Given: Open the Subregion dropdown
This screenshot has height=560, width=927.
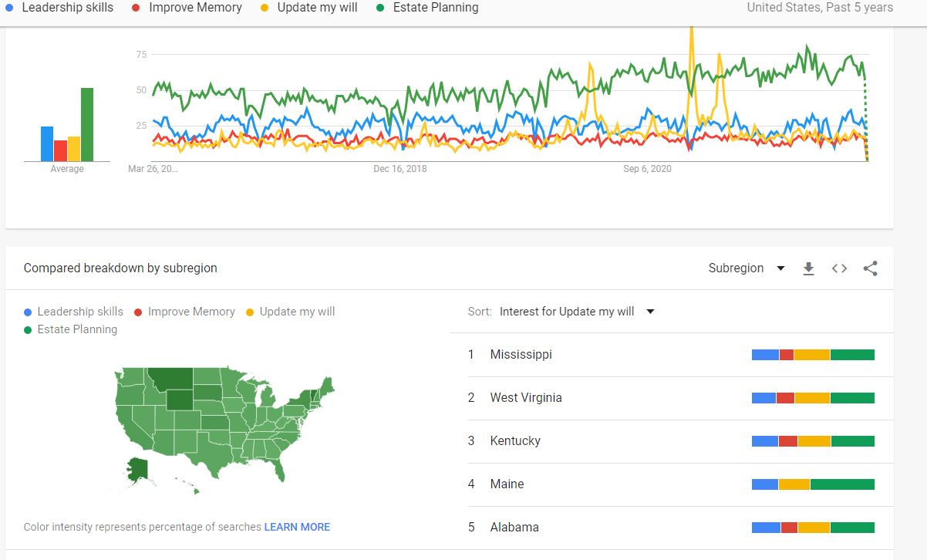Looking at the screenshot, I should point(737,268).
